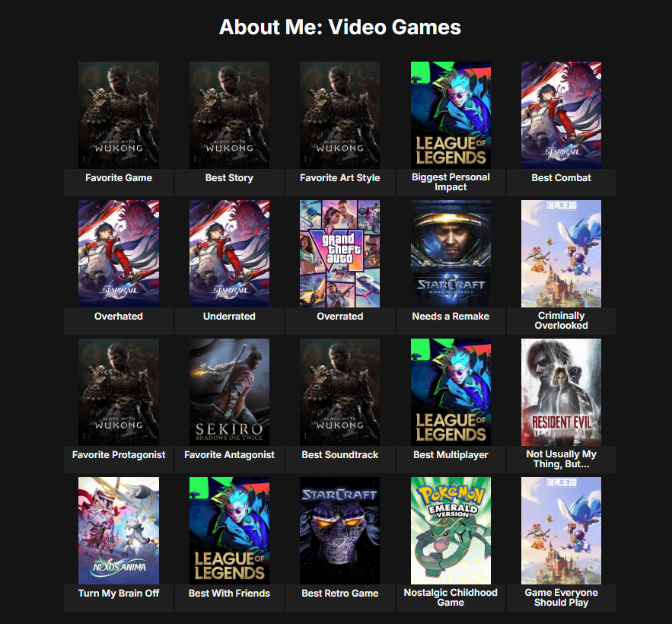
Task: Click the Favorite Game Wukong cover
Action: pos(119,115)
